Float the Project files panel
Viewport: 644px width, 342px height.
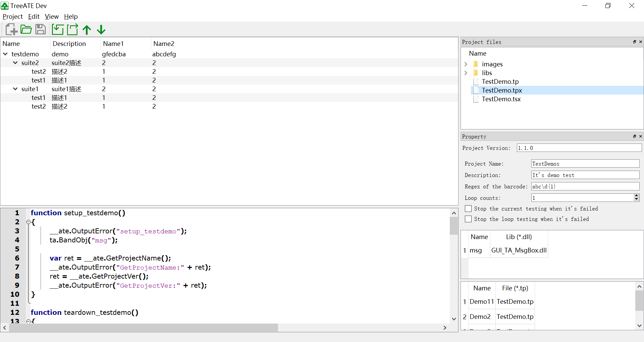[635, 42]
